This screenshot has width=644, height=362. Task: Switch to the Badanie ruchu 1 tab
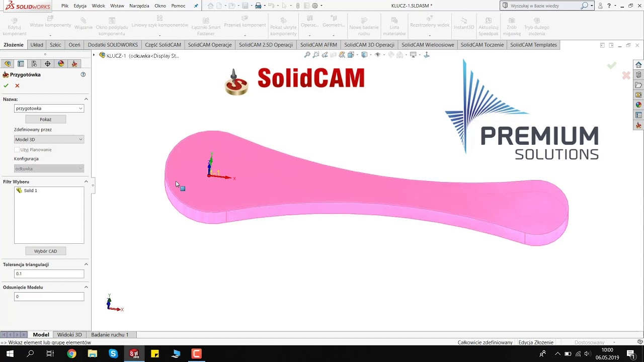coord(110,335)
